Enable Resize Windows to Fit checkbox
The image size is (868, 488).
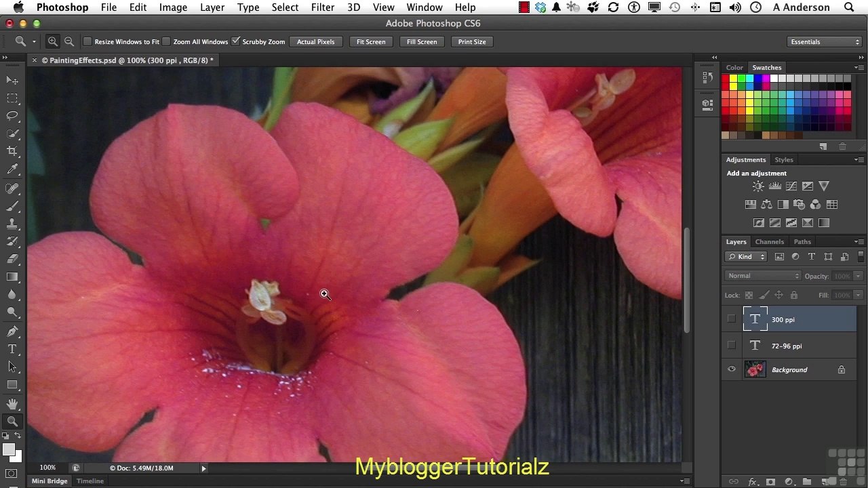[x=87, y=41]
